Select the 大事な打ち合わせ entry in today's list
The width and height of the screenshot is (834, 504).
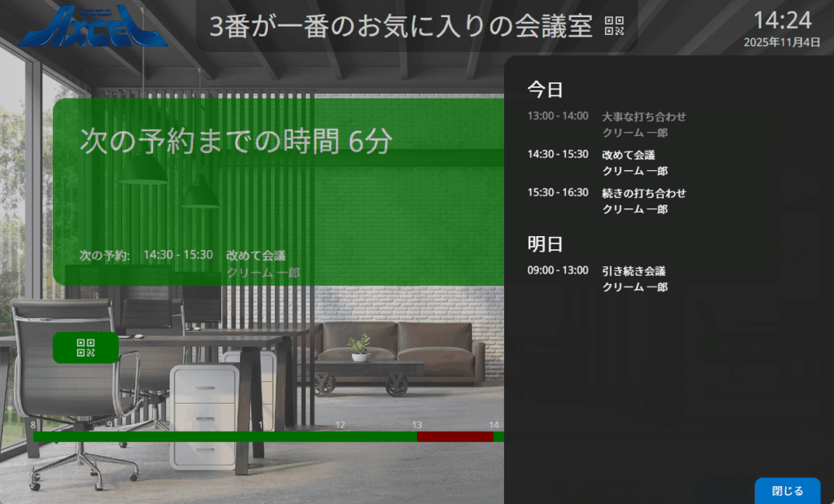coord(643,116)
